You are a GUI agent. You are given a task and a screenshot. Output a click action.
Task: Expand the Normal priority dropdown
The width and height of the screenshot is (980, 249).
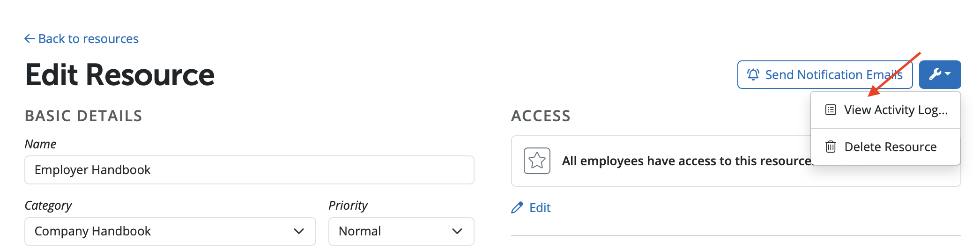(x=401, y=231)
